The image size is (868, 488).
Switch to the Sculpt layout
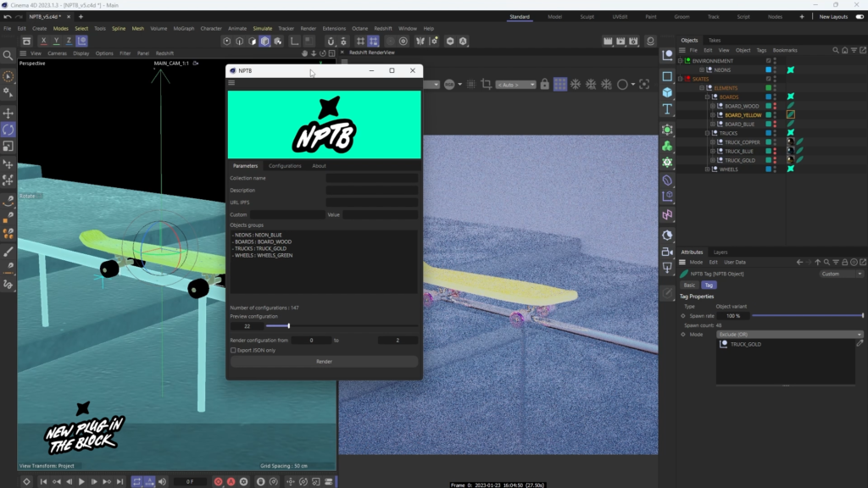click(587, 17)
